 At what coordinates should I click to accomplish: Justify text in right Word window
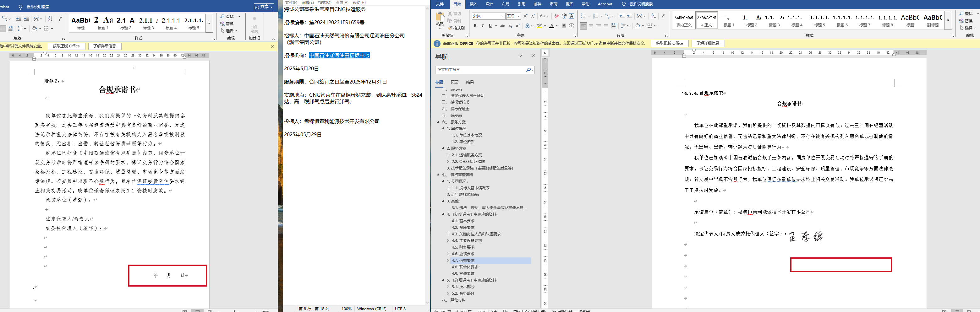click(606, 26)
